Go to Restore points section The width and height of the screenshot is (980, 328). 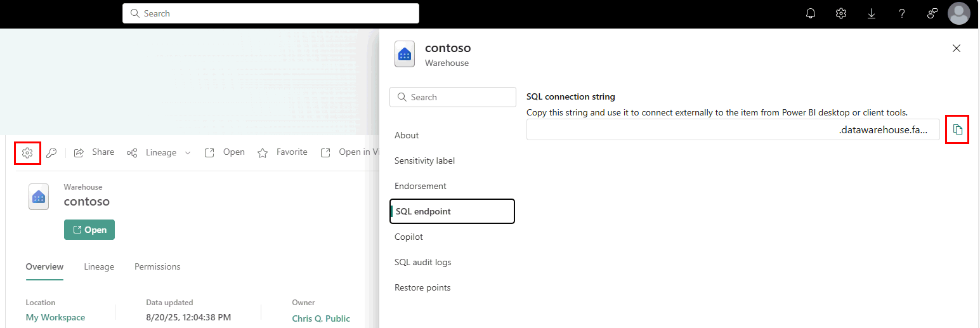(422, 287)
